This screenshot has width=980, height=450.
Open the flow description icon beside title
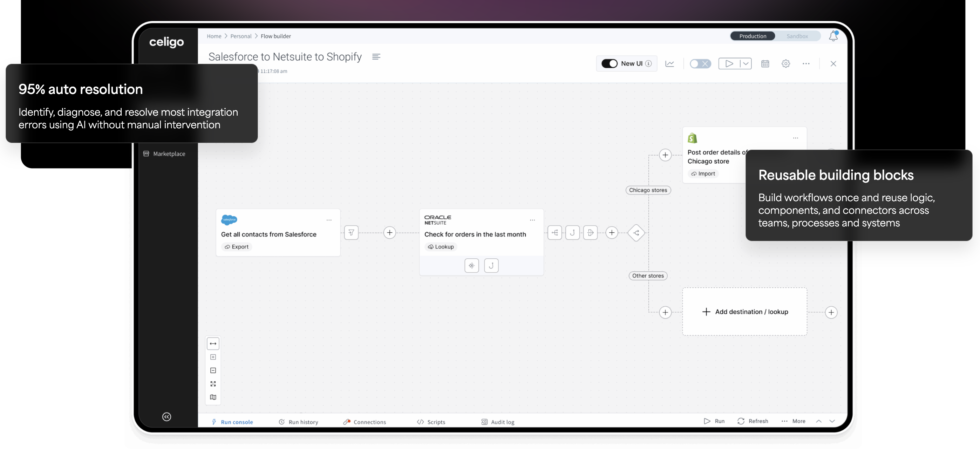(376, 57)
